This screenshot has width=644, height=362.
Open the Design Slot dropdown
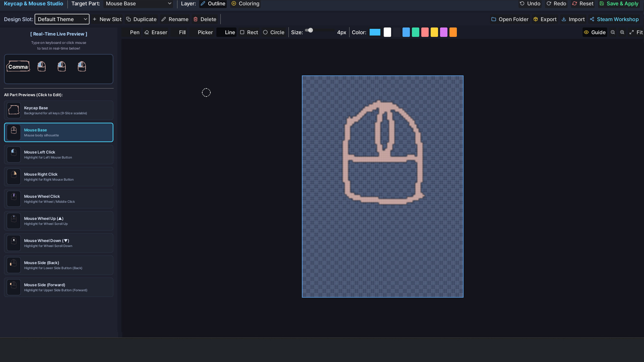point(62,19)
